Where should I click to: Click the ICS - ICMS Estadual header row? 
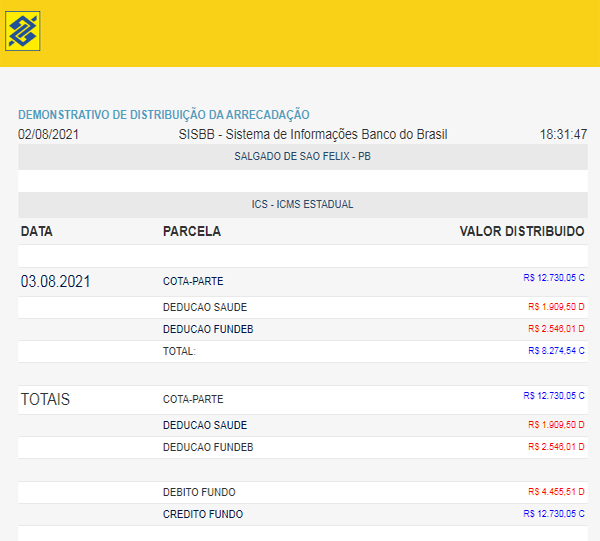[303, 204]
